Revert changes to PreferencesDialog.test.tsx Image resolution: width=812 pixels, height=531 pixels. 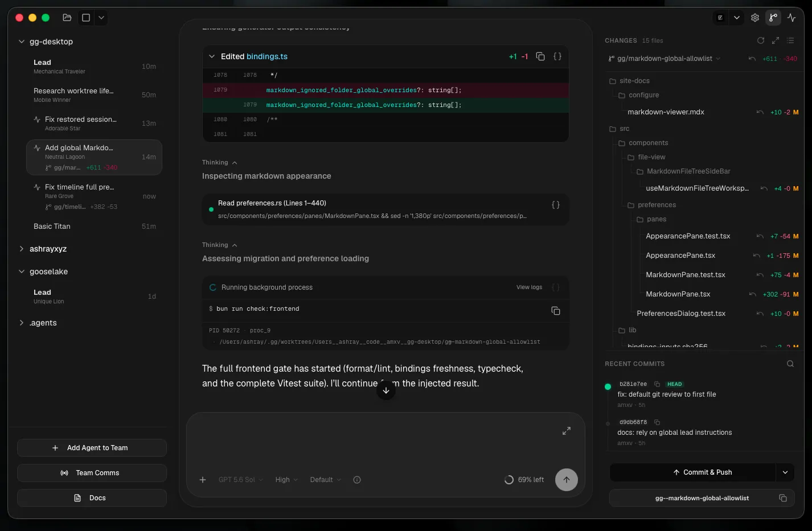760,314
